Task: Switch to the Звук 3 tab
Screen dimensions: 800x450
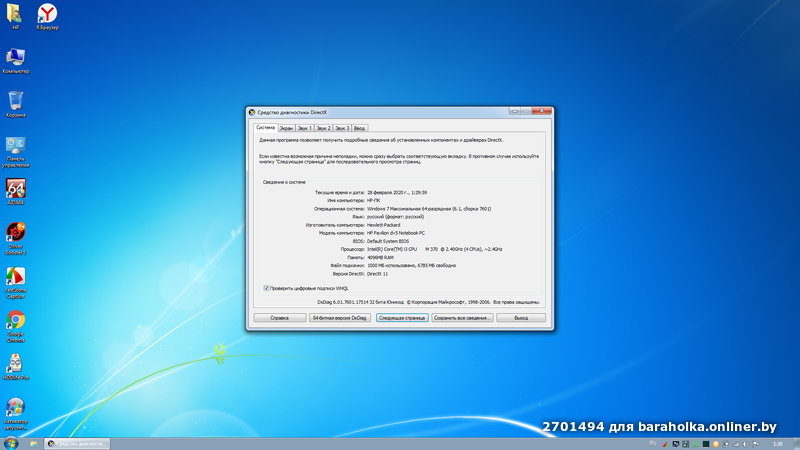Action: click(x=342, y=128)
